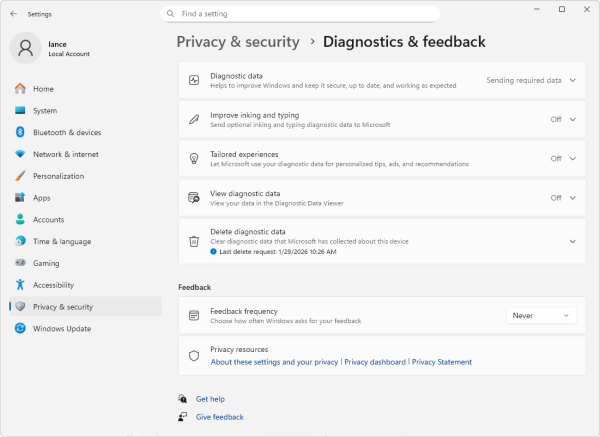Image resolution: width=600 pixels, height=437 pixels.
Task: Click the Accounts person icon
Action: (x=20, y=219)
